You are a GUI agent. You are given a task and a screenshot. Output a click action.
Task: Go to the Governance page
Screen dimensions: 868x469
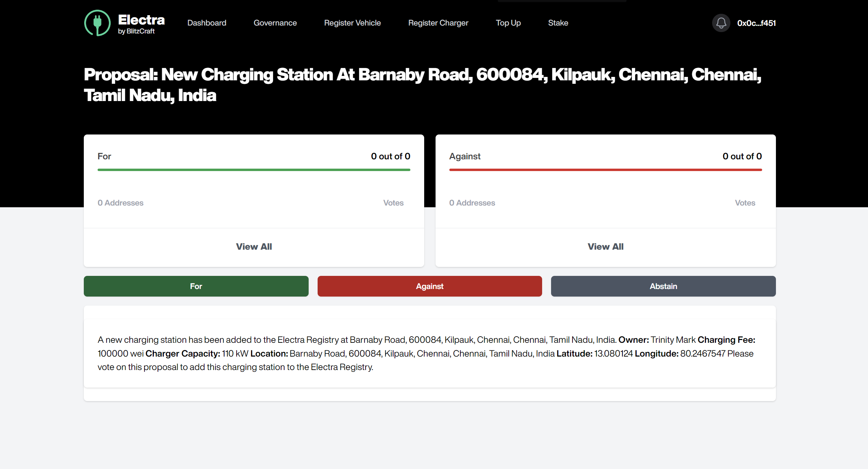[x=275, y=23]
